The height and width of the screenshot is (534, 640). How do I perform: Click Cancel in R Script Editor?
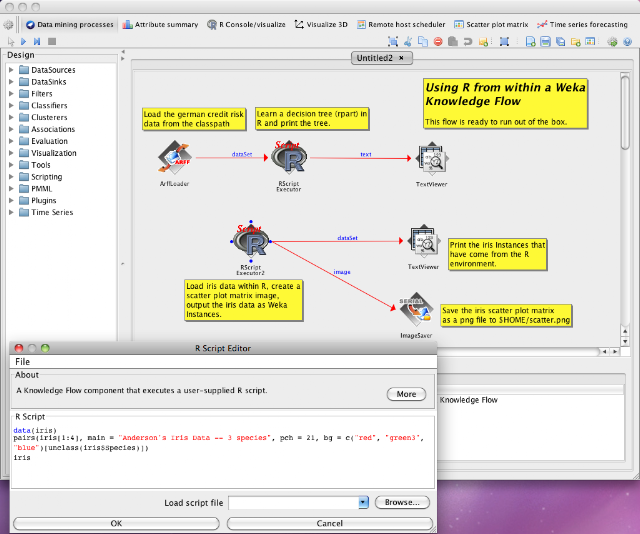[x=330, y=523]
